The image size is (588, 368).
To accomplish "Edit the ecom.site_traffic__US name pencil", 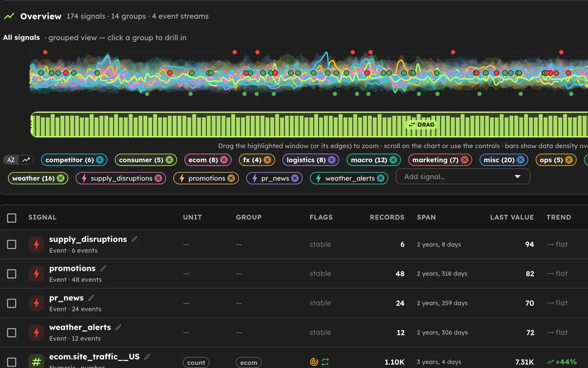I will click(x=147, y=357).
